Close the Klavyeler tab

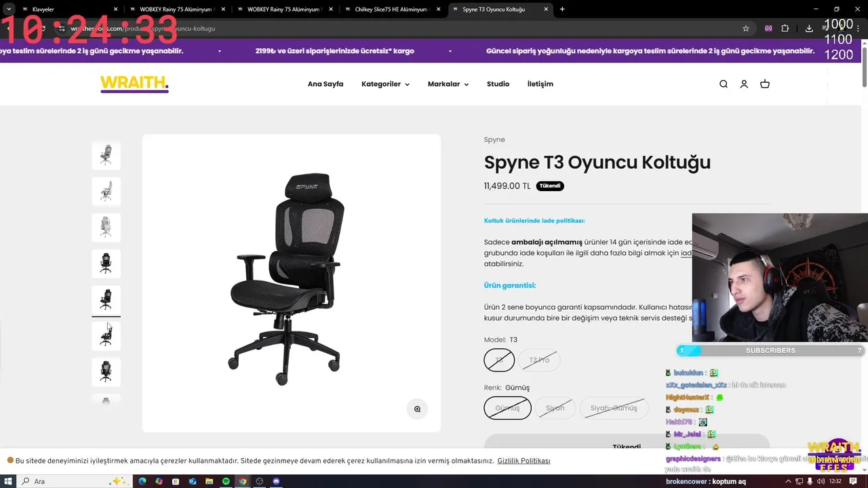pyautogui.click(x=115, y=9)
